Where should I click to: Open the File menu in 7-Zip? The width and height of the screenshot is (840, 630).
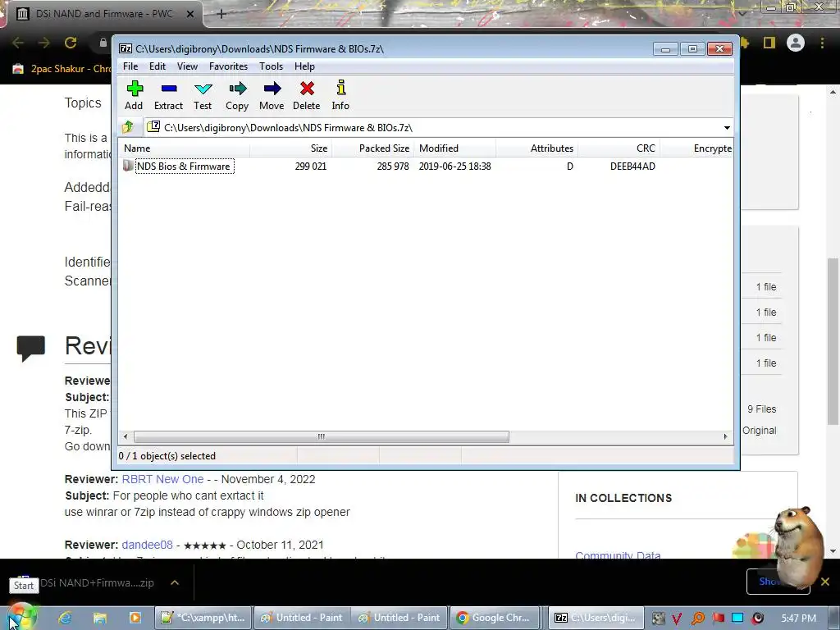[130, 66]
